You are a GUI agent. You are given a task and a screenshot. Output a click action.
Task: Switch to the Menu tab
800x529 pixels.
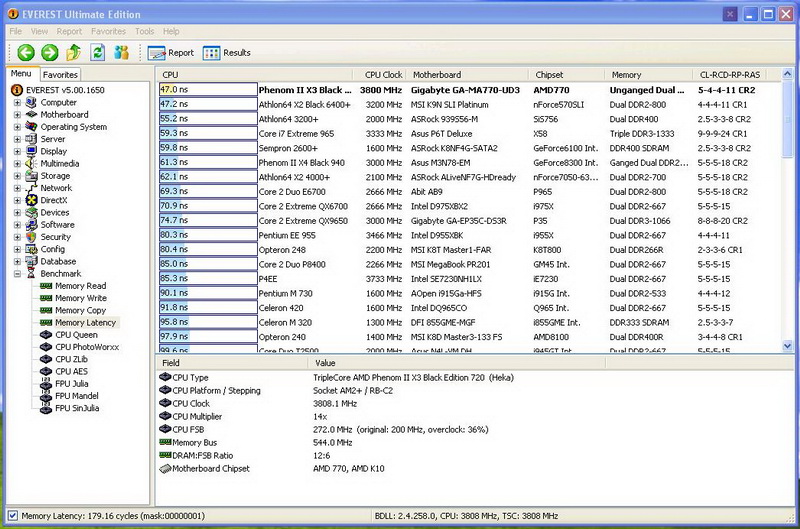point(21,73)
